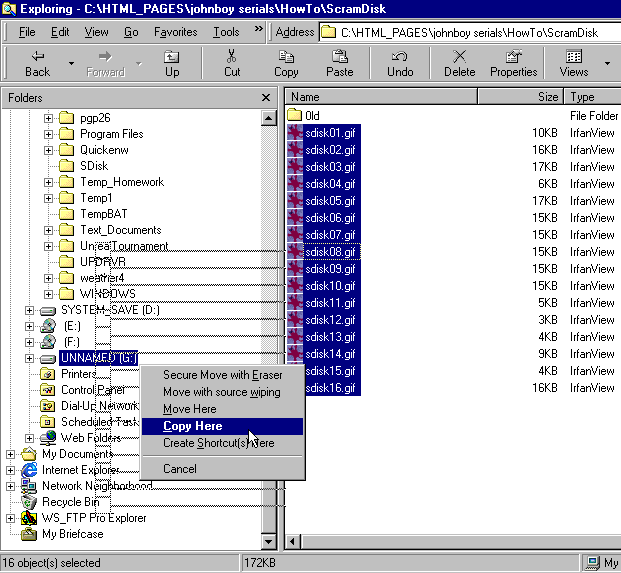Click the Back toolbar button
The image size is (621, 573).
click(x=36, y=63)
